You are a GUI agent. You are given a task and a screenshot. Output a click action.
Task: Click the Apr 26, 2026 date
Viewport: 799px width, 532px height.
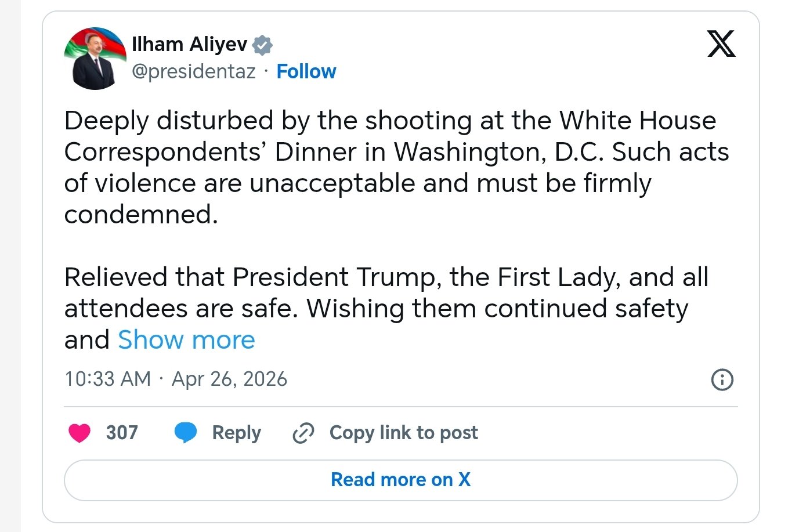click(x=229, y=379)
